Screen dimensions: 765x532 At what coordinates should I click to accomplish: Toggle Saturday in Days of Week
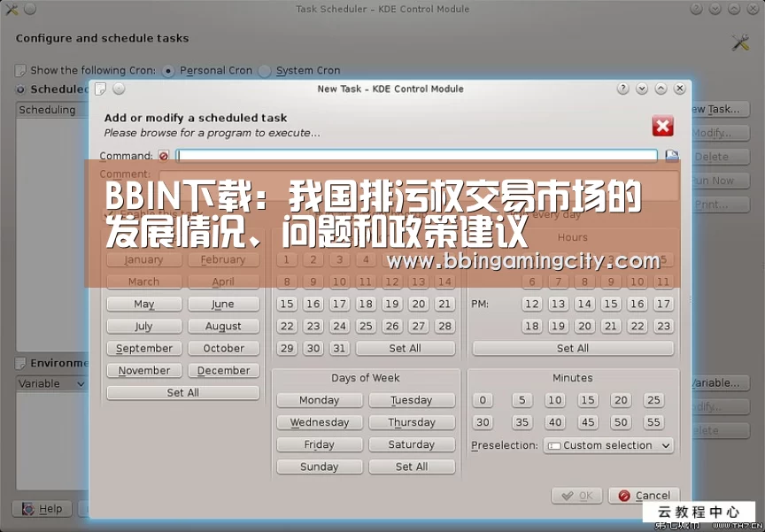pos(412,444)
